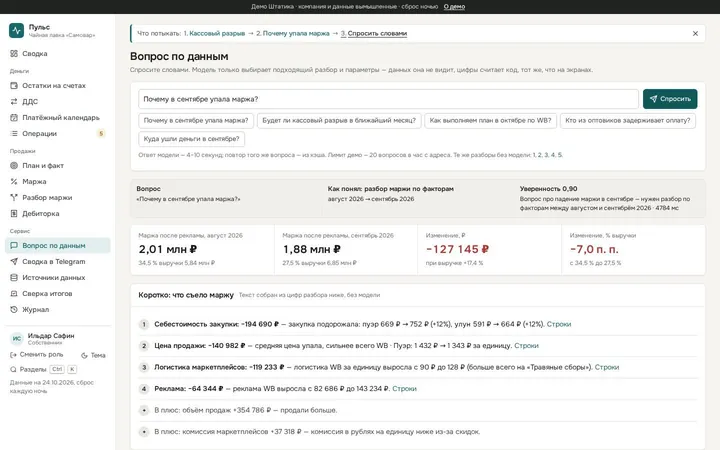
Task: Select Разбор маржи menu item
Action: 57,197
